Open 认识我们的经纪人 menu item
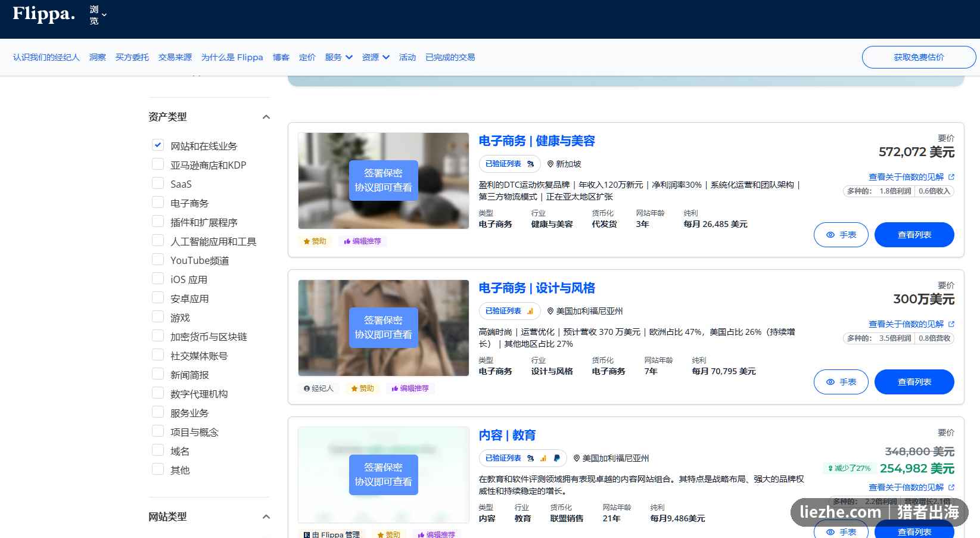Image resolution: width=980 pixels, height=538 pixels. click(x=46, y=57)
